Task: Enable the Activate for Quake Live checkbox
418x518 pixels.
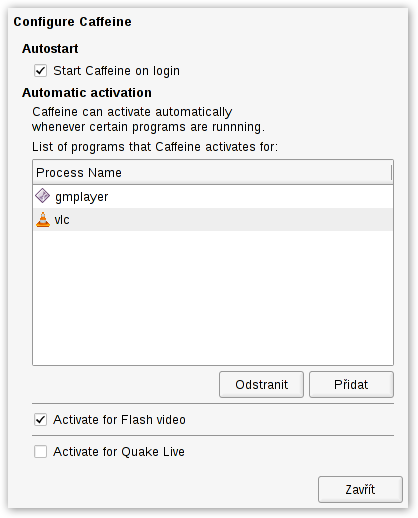Action: point(40,452)
